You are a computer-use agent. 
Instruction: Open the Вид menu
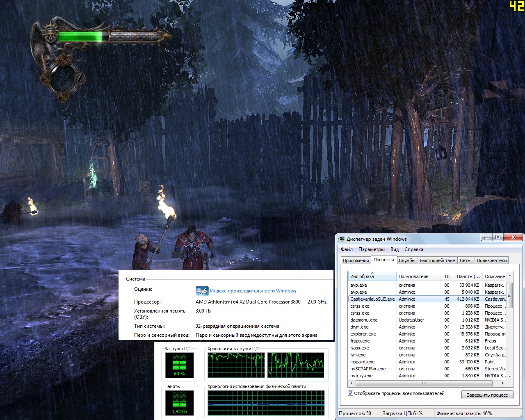click(x=395, y=249)
